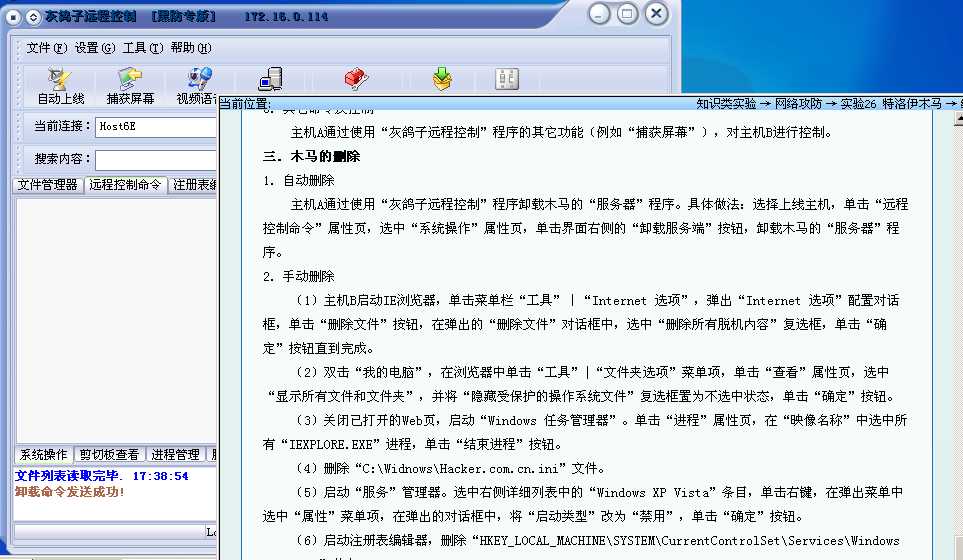Click the round up/down arrows icon in title bar
The width and height of the screenshot is (963, 560).
click(33, 17)
